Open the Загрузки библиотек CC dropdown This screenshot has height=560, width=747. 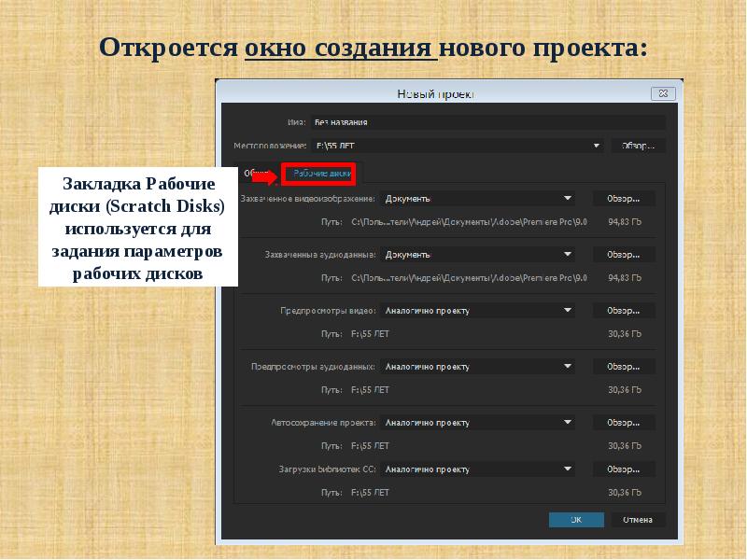[478, 469]
